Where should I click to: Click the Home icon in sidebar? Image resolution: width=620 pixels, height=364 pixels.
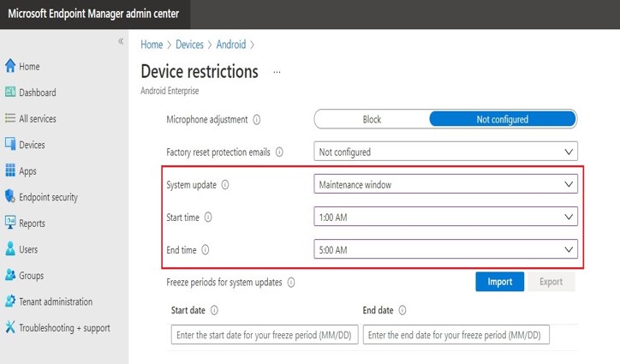[10, 66]
